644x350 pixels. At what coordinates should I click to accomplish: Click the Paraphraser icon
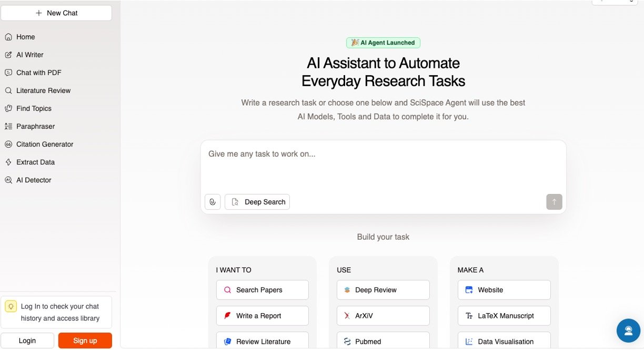point(8,126)
